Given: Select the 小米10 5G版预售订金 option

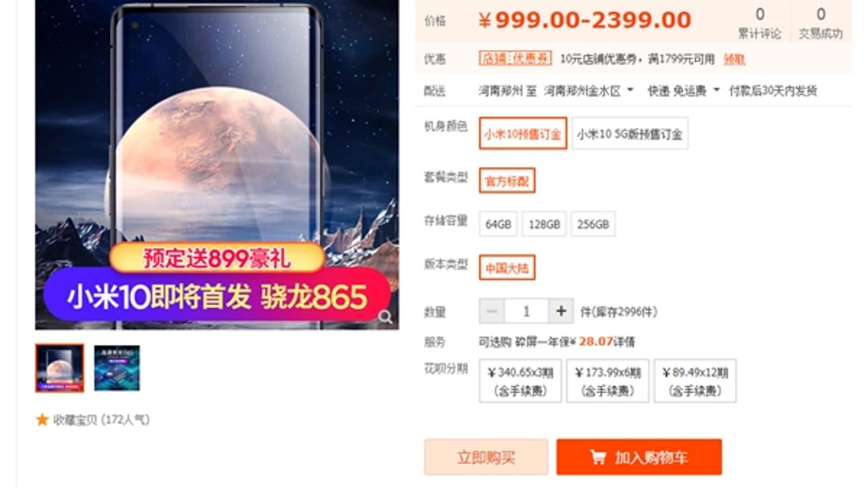Looking at the screenshot, I should (630, 133).
